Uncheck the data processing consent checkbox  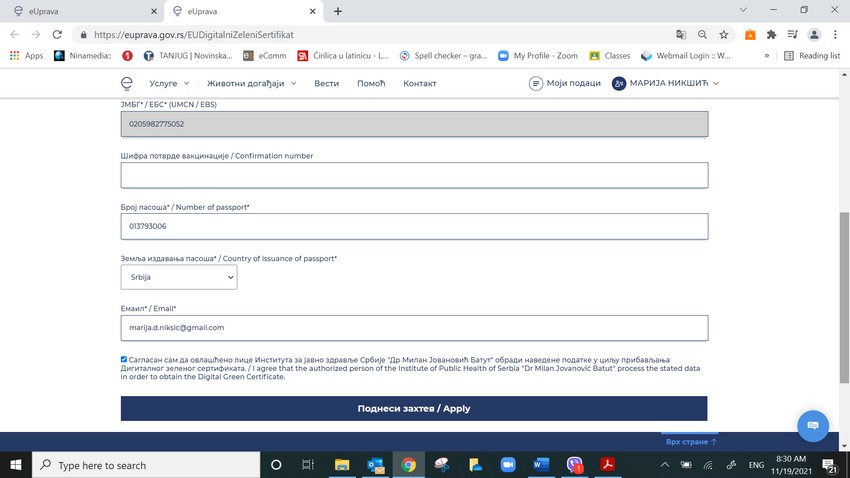(124, 359)
